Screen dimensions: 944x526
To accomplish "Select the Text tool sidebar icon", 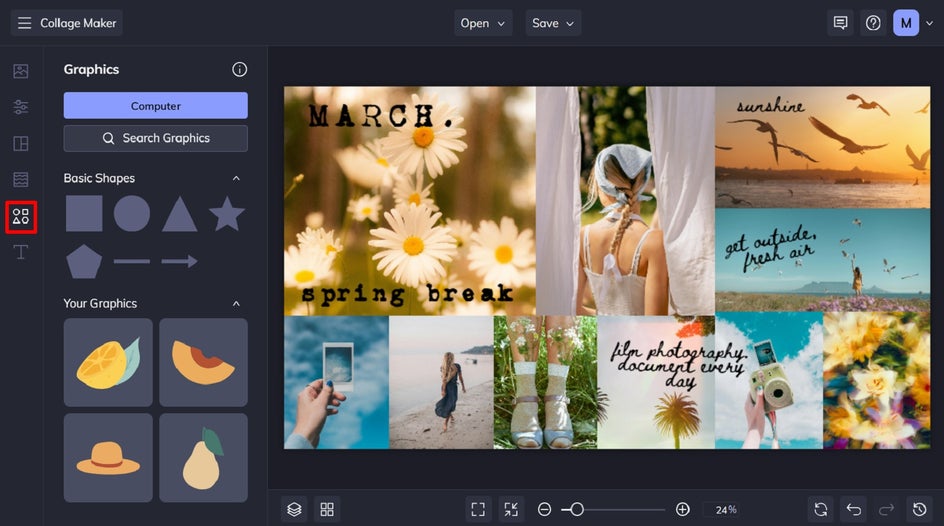I will (20, 252).
